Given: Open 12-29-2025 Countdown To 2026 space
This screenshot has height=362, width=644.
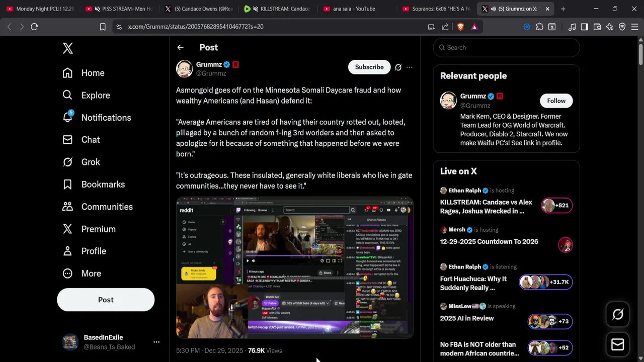Looking at the screenshot, I should pyautogui.click(x=489, y=241).
